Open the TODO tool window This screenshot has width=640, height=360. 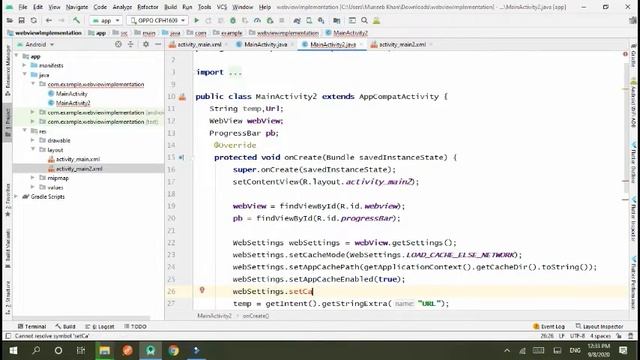[x=135, y=327]
